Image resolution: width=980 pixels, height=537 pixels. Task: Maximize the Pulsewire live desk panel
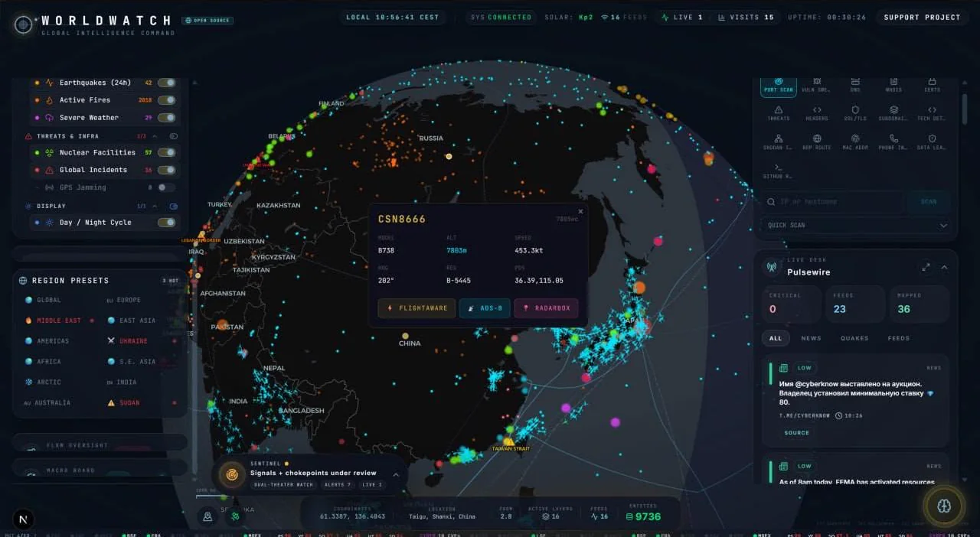pyautogui.click(x=926, y=267)
